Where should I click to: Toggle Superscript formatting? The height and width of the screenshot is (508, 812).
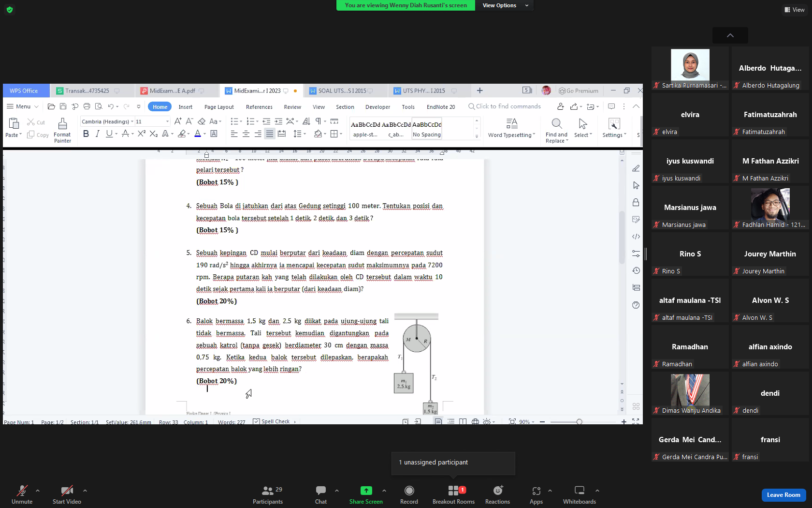tap(141, 134)
